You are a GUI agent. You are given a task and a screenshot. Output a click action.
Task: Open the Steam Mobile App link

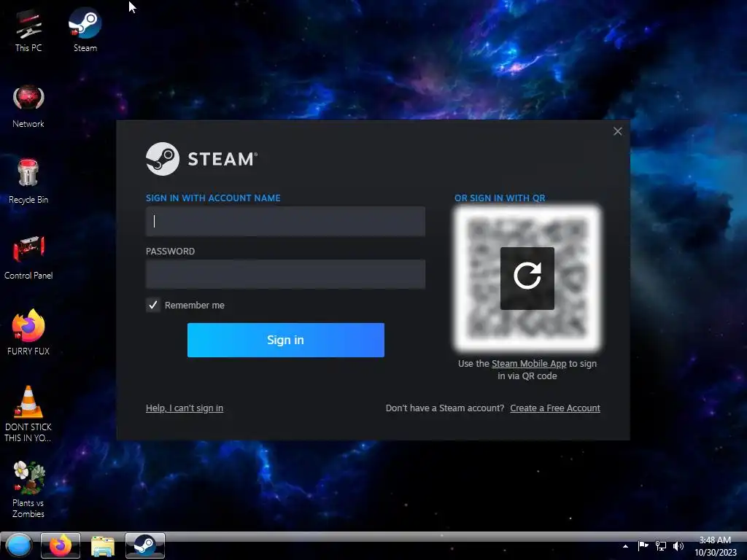(529, 363)
